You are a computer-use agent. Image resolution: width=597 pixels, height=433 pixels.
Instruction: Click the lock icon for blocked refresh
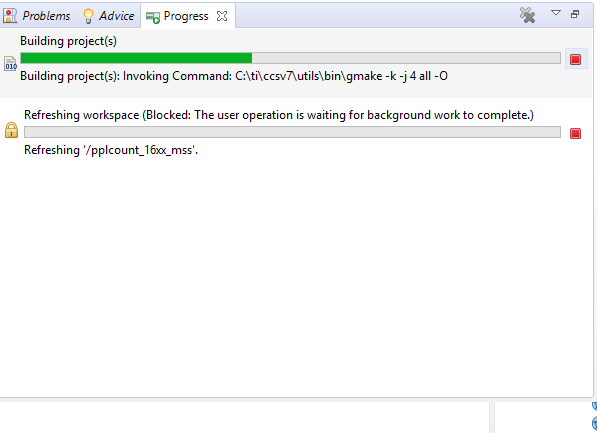(11, 130)
